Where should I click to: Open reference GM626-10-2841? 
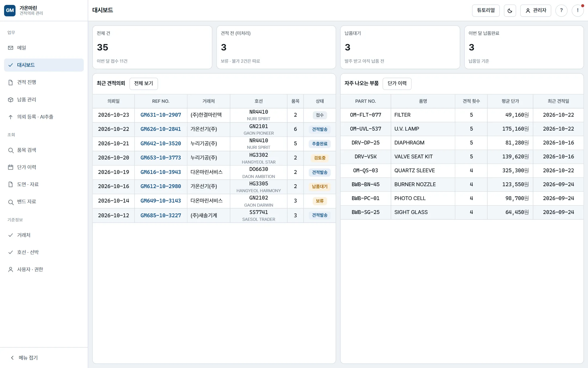(161, 129)
